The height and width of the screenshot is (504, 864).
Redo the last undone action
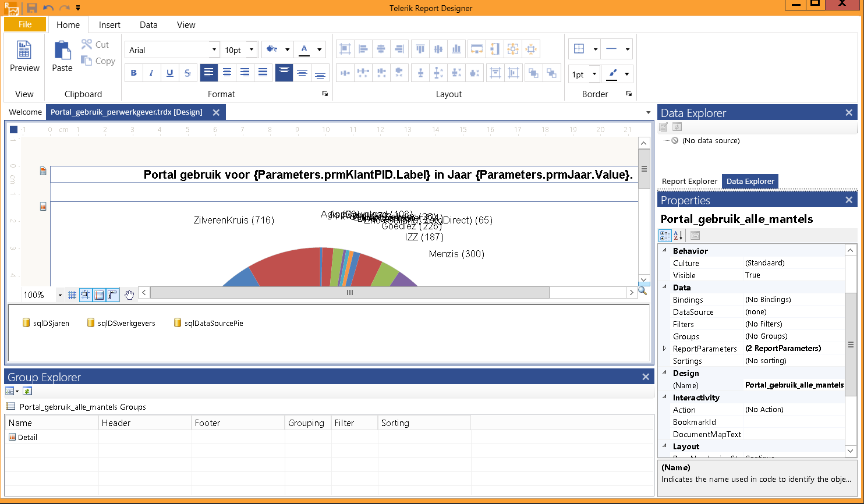click(65, 8)
